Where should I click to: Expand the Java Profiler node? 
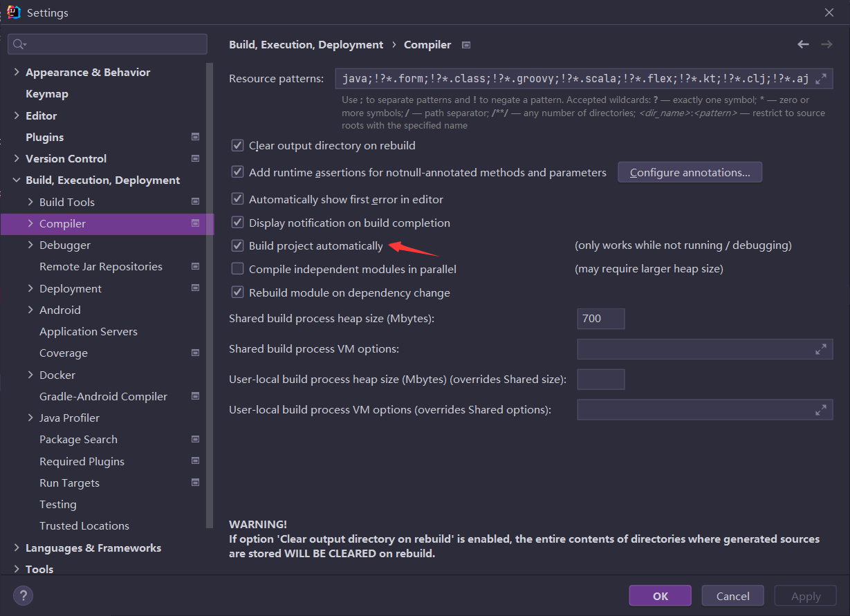click(30, 418)
